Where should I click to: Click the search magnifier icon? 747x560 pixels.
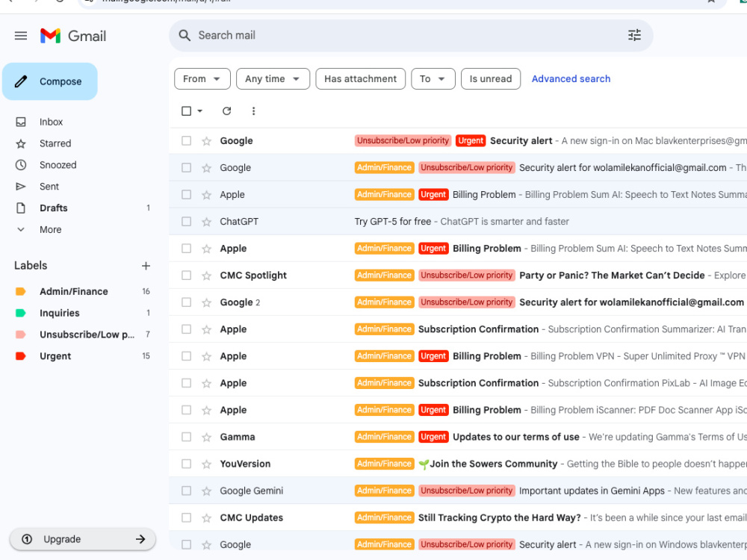point(185,35)
